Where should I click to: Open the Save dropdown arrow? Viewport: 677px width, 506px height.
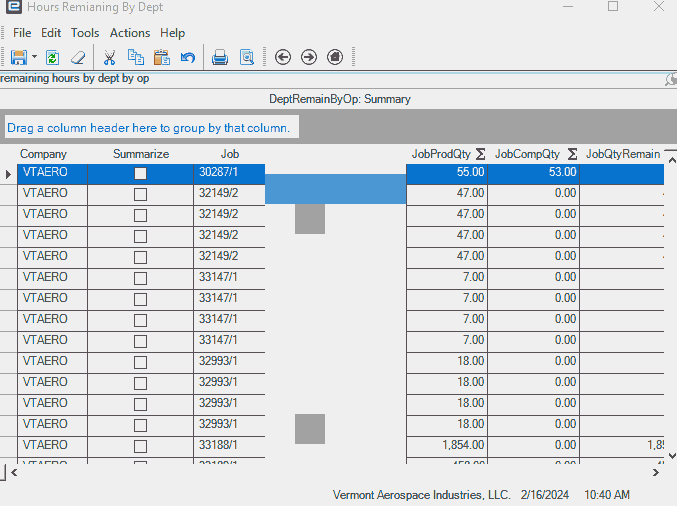click(35, 57)
